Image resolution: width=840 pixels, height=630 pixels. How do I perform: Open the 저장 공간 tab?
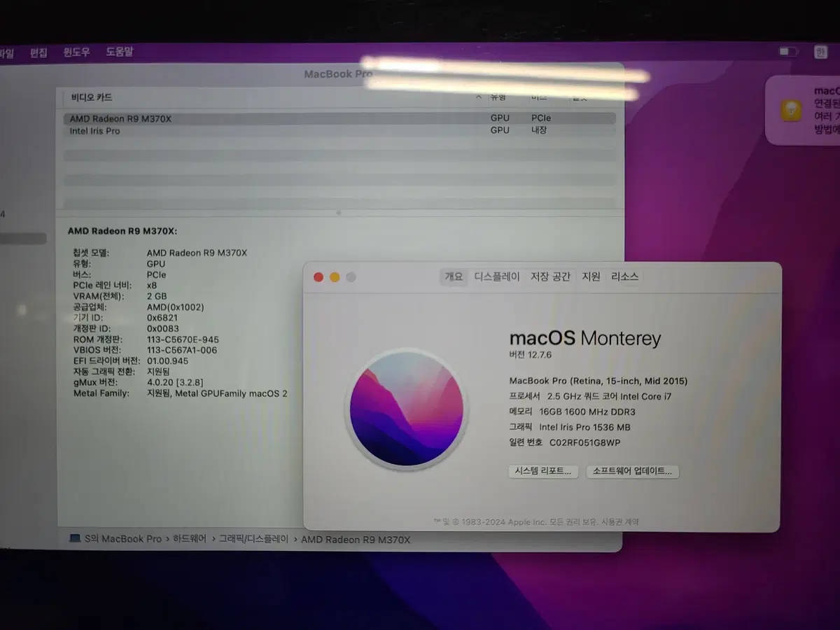pyautogui.click(x=550, y=276)
